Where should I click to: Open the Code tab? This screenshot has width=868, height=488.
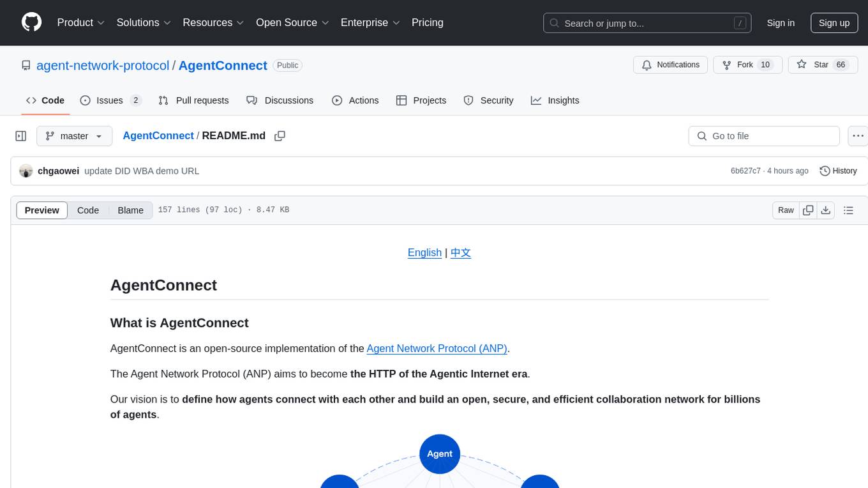[45, 100]
